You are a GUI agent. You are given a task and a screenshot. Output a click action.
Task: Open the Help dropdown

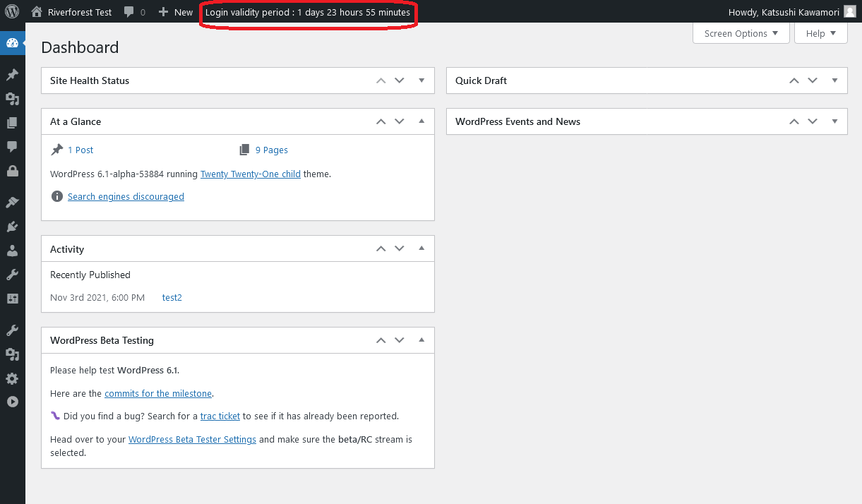click(820, 33)
